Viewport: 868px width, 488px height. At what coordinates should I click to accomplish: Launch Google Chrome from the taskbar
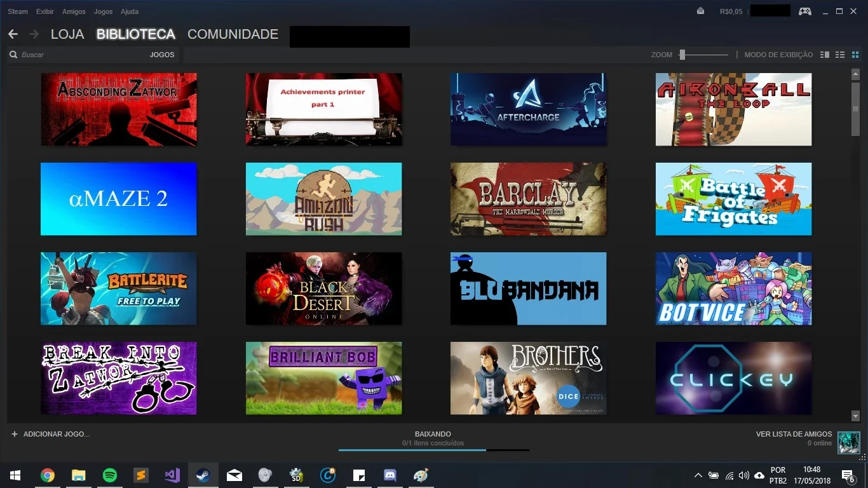click(48, 475)
